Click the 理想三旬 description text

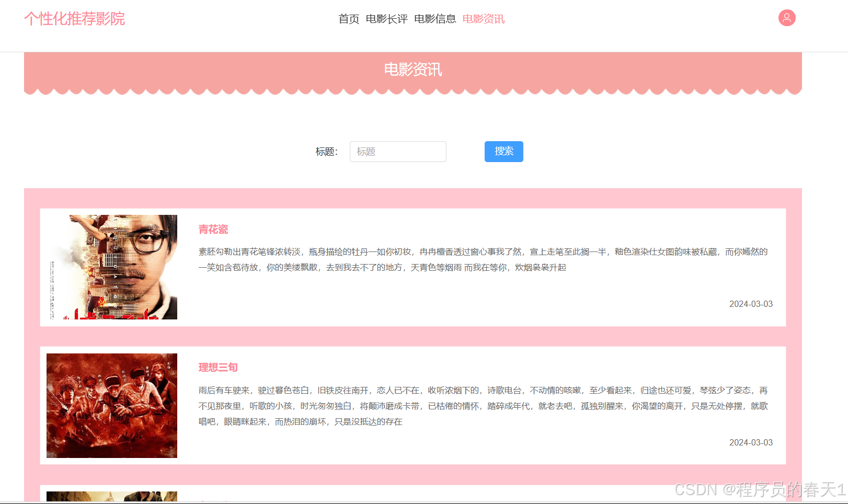(x=483, y=406)
